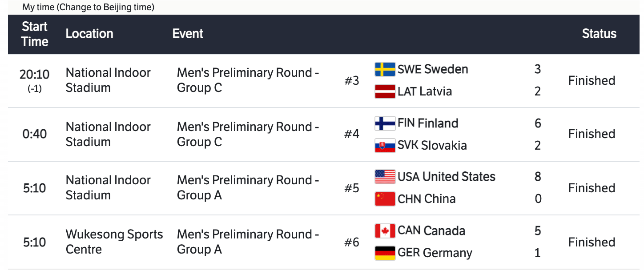Click the Sweden flag icon
Viewport: 644px width, 270px height.
coord(385,69)
